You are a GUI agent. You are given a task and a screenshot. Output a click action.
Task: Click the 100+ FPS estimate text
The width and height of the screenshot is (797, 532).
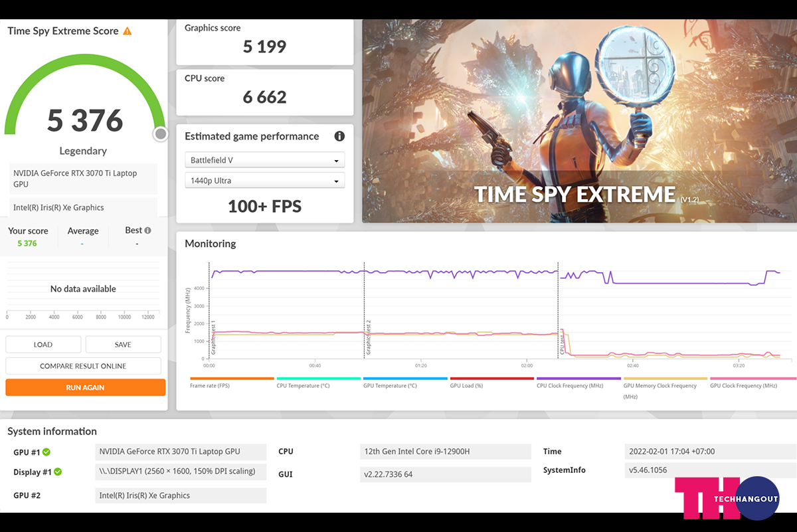tap(264, 207)
